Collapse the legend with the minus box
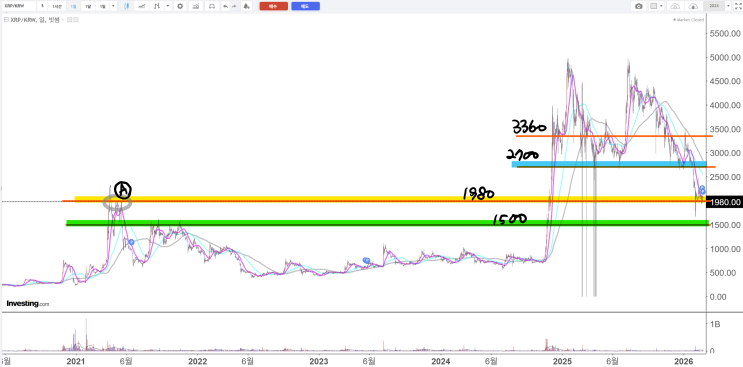This screenshot has height=367, width=743. pos(6,20)
